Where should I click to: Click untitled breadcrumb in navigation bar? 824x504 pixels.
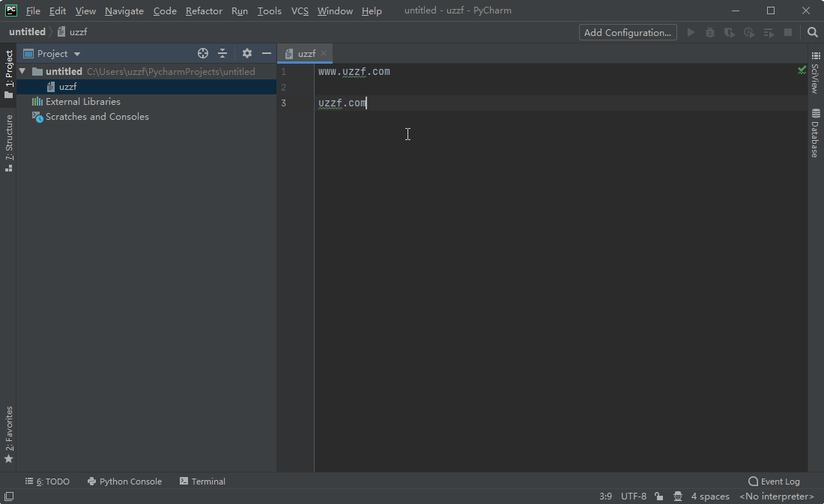27,32
